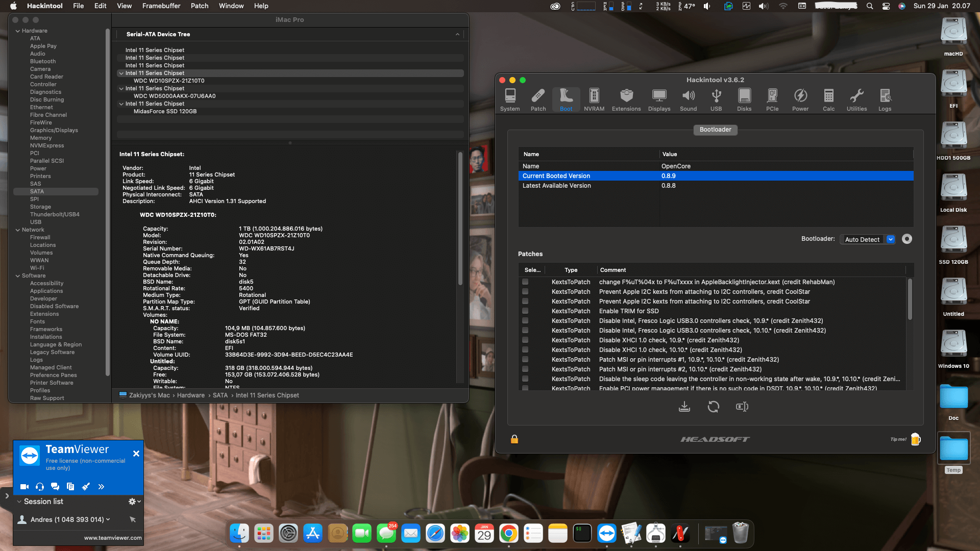Screen dimensions: 980x551
Task: Open the USB toolbar icon
Action: (716, 100)
